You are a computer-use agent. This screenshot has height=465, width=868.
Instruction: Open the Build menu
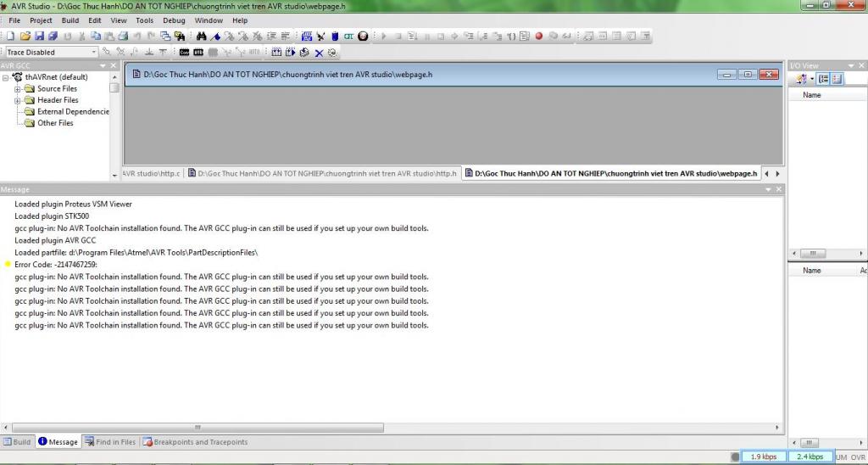(x=70, y=20)
